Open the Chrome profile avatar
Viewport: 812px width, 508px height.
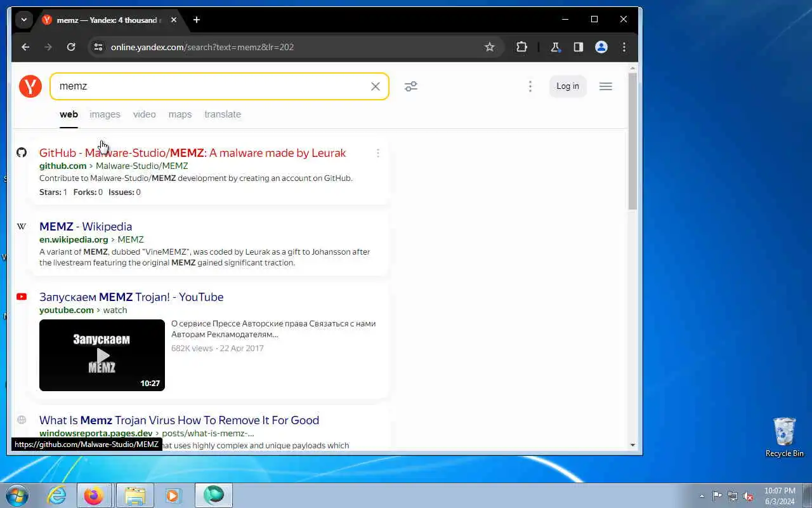click(x=601, y=47)
